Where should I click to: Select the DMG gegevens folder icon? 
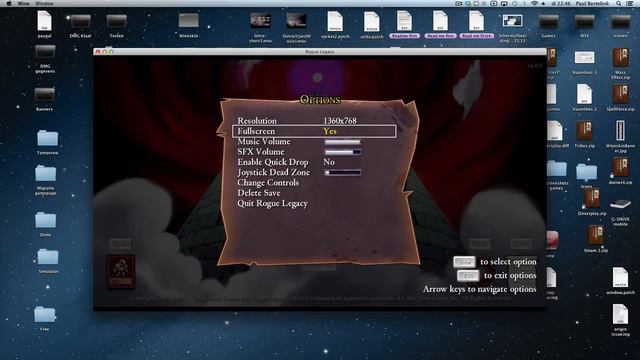tap(45, 52)
